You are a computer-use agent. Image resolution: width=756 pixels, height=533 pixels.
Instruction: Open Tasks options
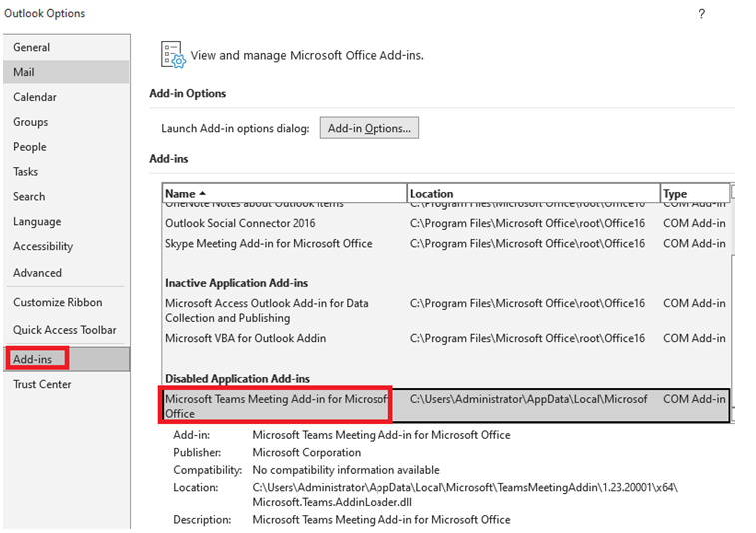click(66, 171)
